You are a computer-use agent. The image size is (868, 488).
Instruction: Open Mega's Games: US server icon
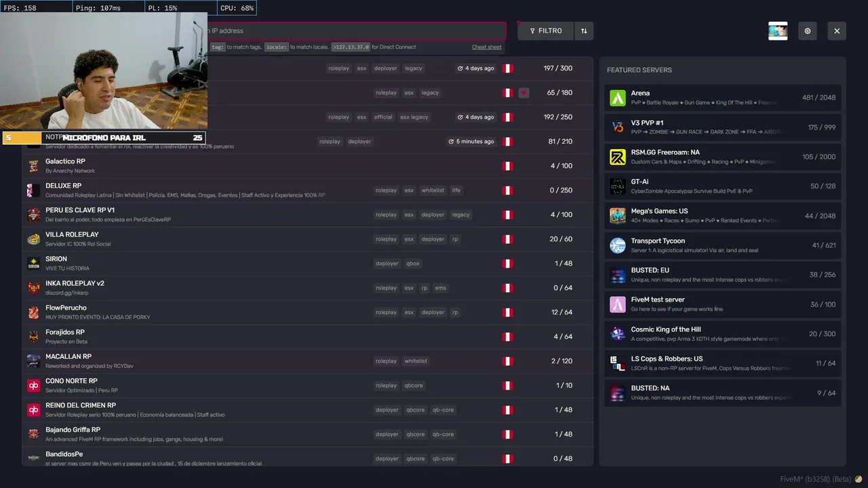[618, 216]
